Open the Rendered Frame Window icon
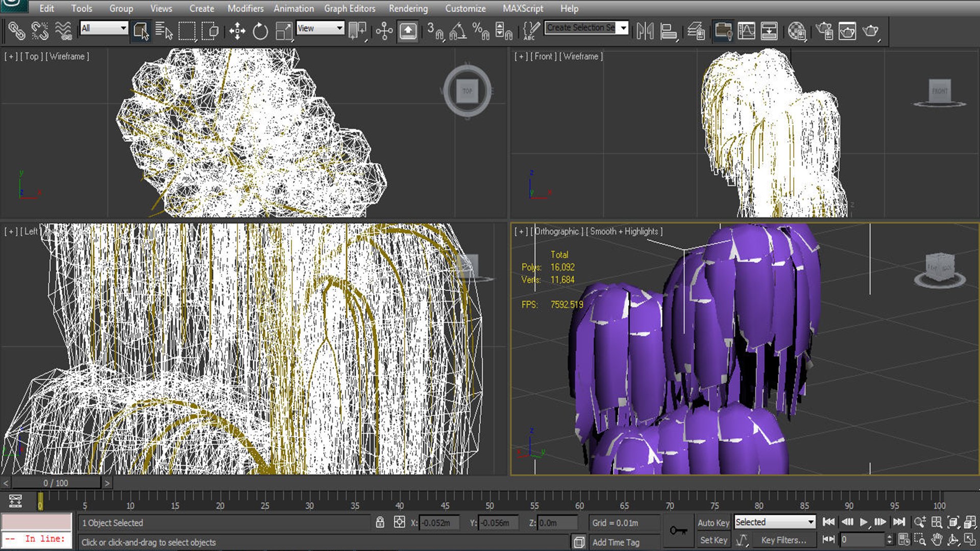This screenshot has height=551, width=980. pyautogui.click(x=847, y=31)
